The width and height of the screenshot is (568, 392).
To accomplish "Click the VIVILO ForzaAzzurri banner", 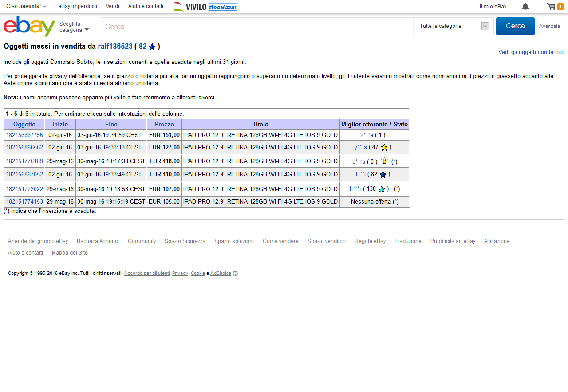I will point(205,6).
